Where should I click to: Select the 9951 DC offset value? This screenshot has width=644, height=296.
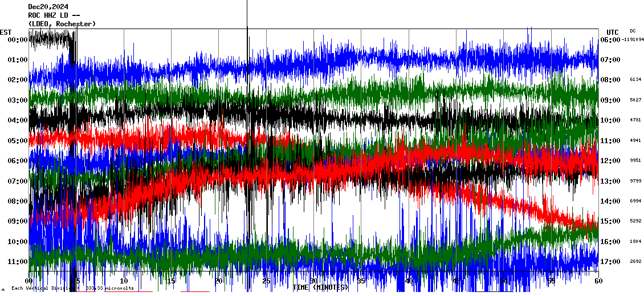point(635,161)
